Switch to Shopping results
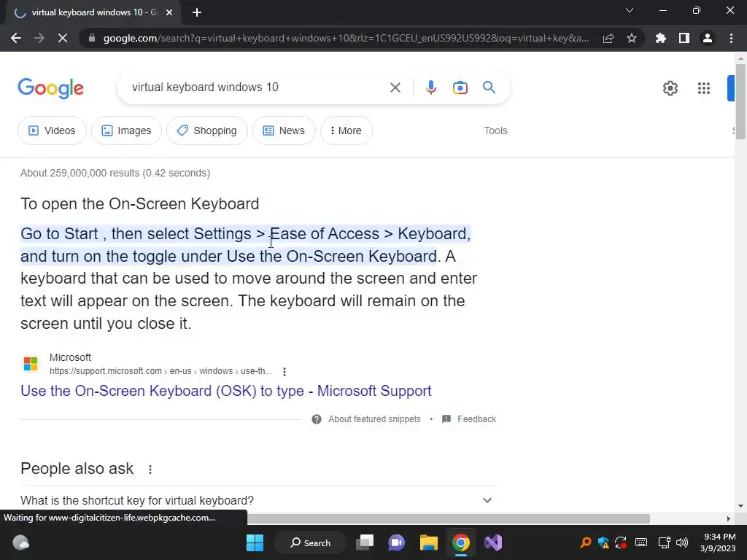Screen dimensions: 747x560 (206, 131)
